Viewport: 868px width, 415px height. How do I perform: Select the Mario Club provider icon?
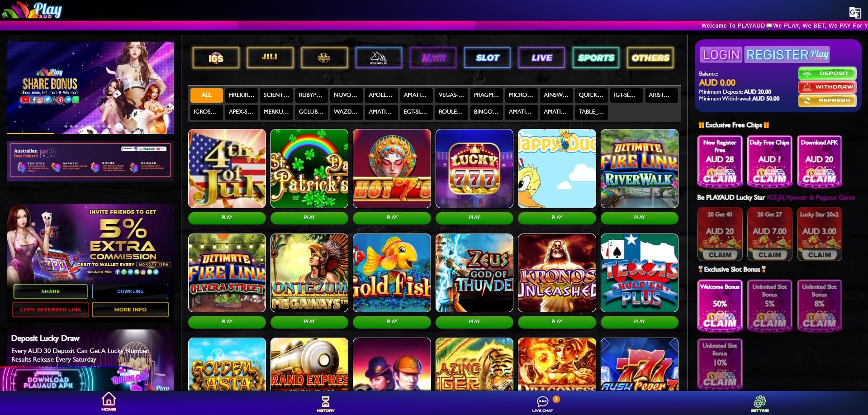433,58
